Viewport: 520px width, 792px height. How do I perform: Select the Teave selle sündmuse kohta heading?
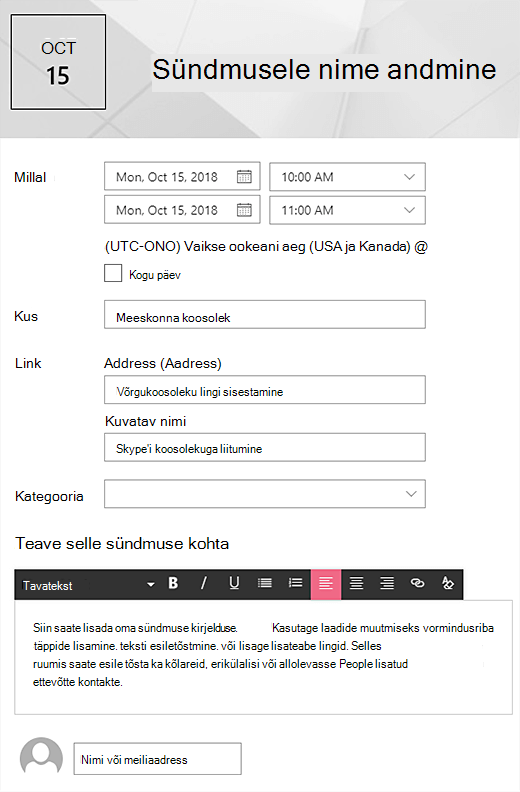tap(122, 543)
